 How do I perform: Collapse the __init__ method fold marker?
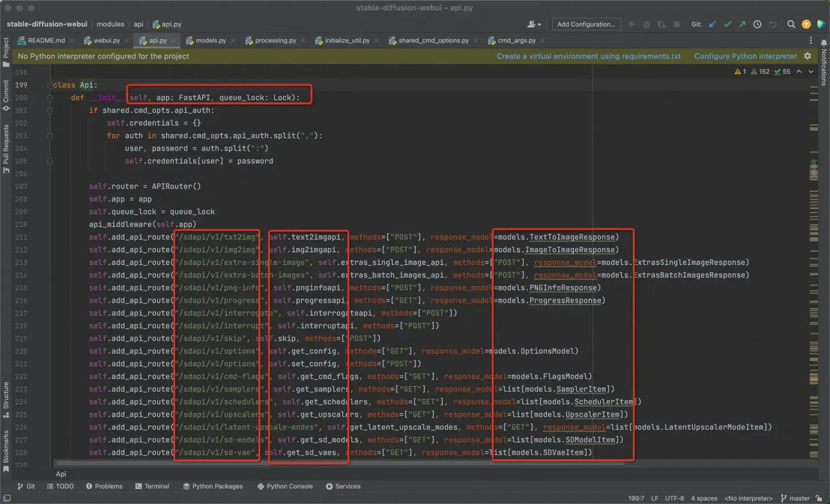pos(50,98)
